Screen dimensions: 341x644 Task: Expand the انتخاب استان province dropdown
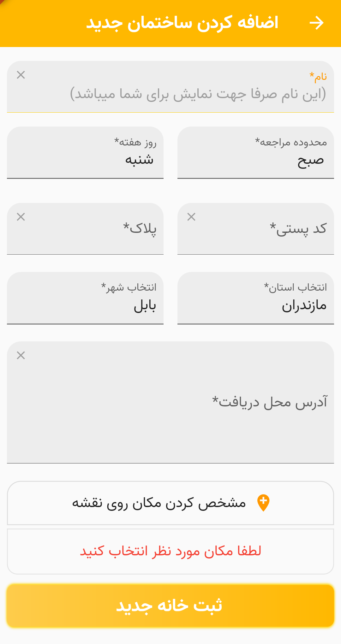(x=256, y=298)
